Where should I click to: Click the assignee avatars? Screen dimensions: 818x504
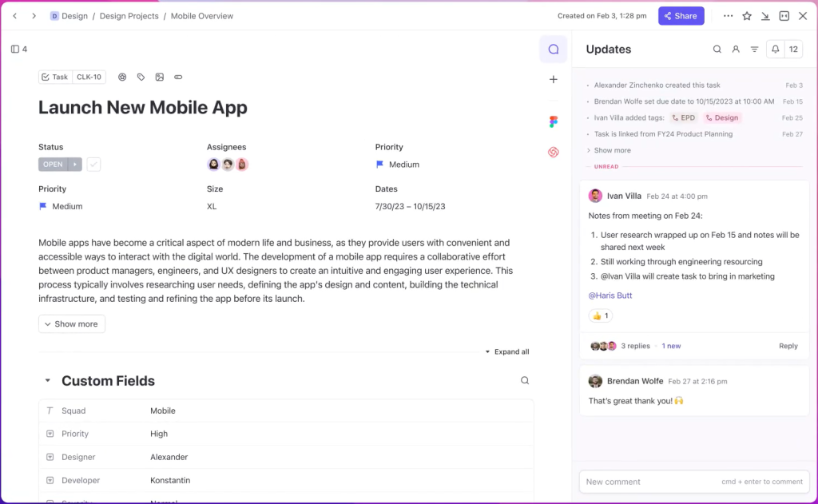[x=228, y=165]
